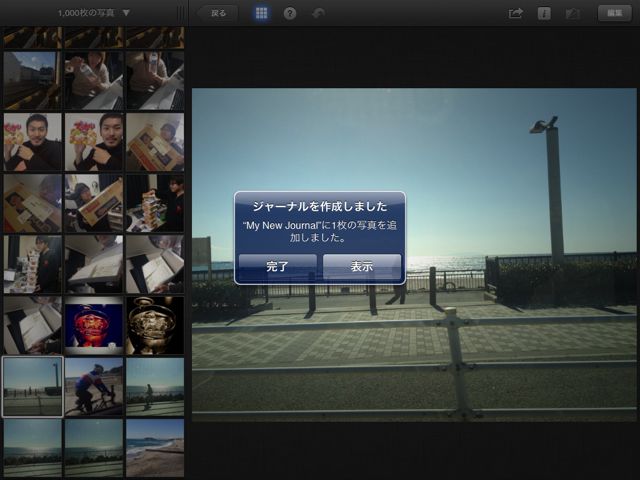This screenshot has height=480, width=640.
Task: Click the dimmed icon left of 編集
Action: tap(573, 14)
